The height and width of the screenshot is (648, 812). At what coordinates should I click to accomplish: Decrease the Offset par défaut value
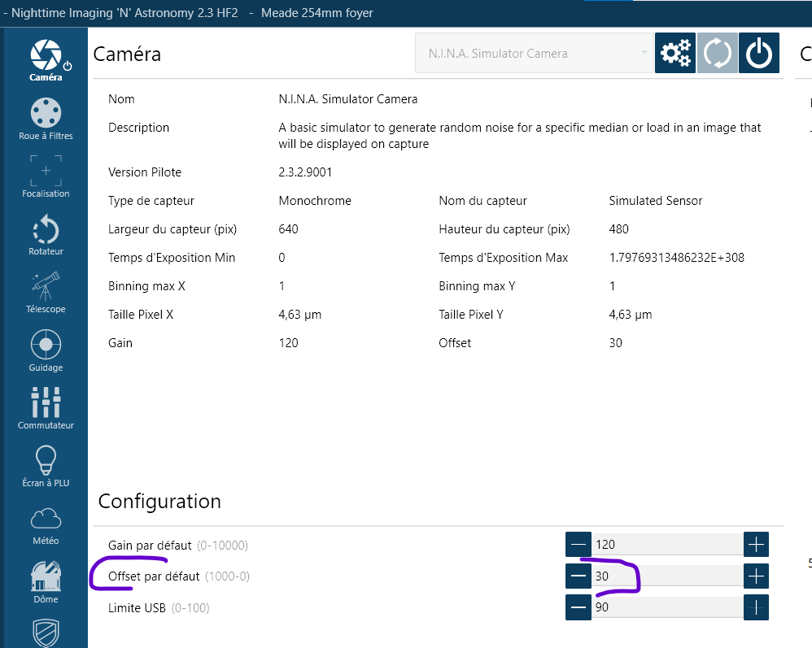tap(579, 576)
